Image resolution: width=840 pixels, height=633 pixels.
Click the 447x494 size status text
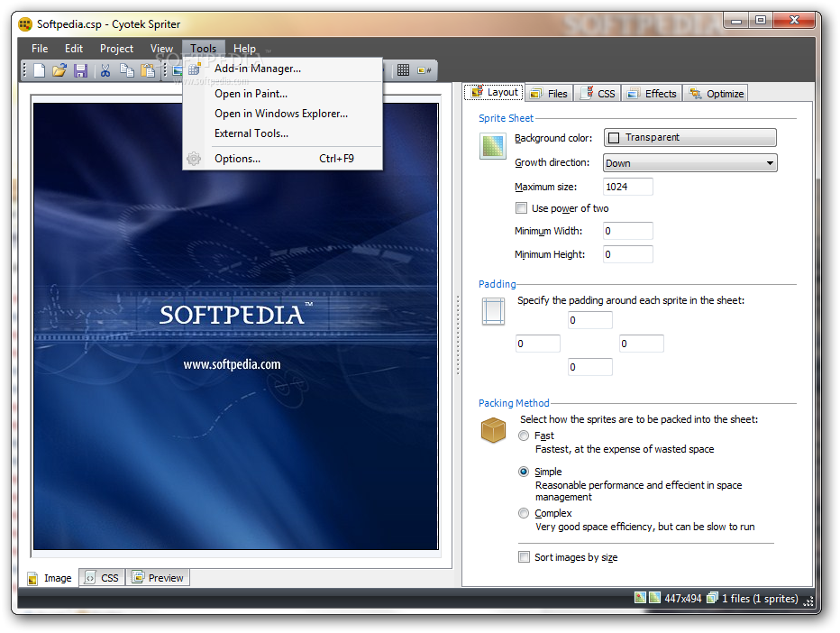[682, 598]
